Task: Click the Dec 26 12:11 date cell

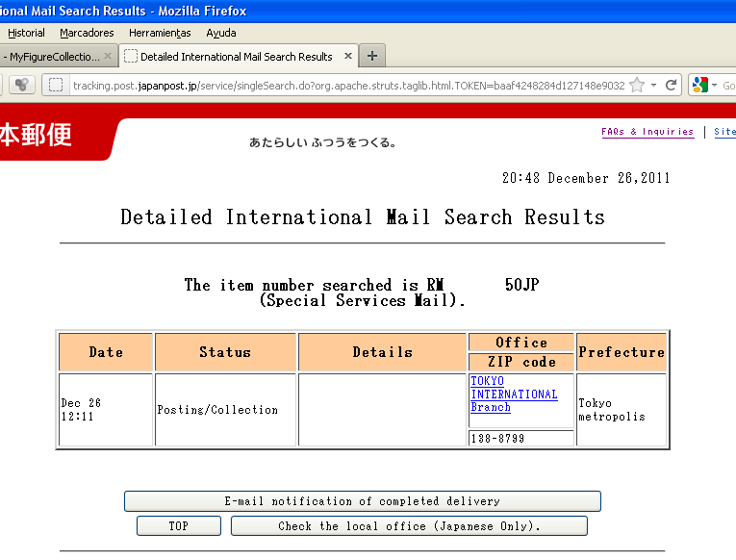Action: [x=106, y=410]
